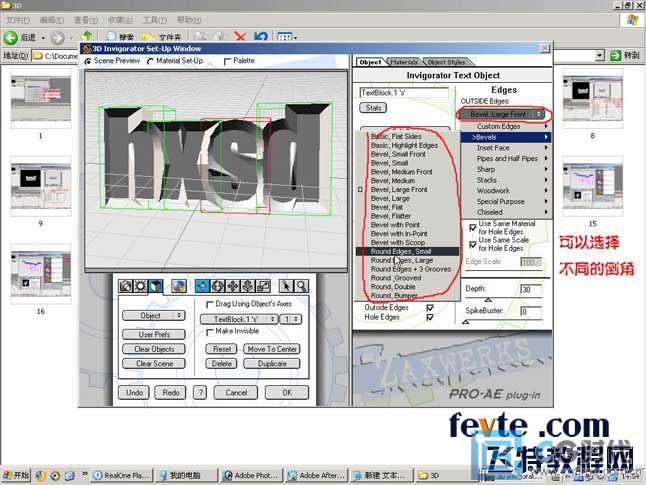This screenshot has height=485, width=646.
Task: Open the Explorer address bar dropdown arrow
Action: tap(600, 55)
